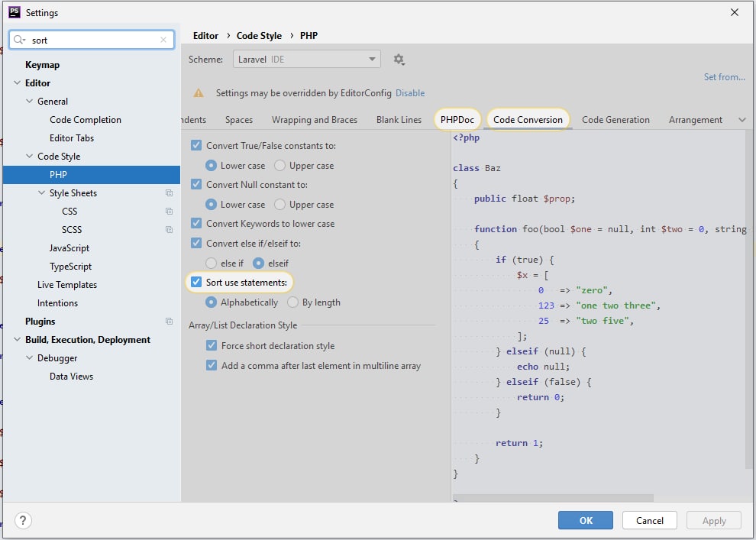The image size is (756, 540).
Task: Collapse the Code Style tree node
Action: click(30, 157)
